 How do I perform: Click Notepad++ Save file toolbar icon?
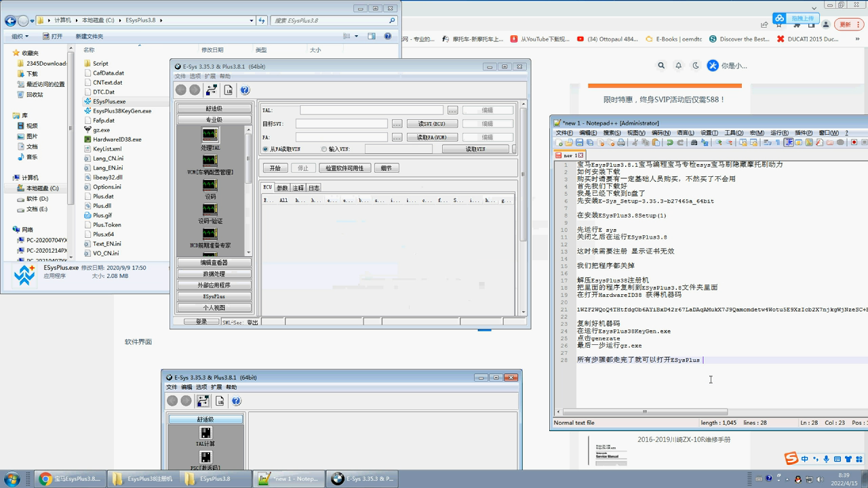579,142
